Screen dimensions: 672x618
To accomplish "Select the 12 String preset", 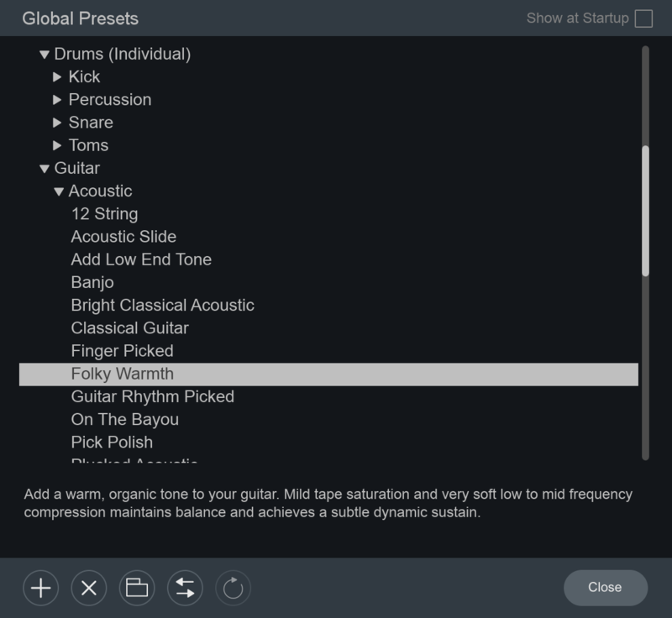I will pos(104,214).
